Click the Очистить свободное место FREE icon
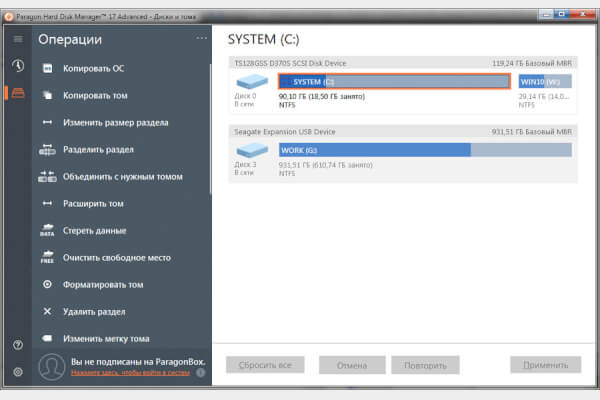 (47, 257)
